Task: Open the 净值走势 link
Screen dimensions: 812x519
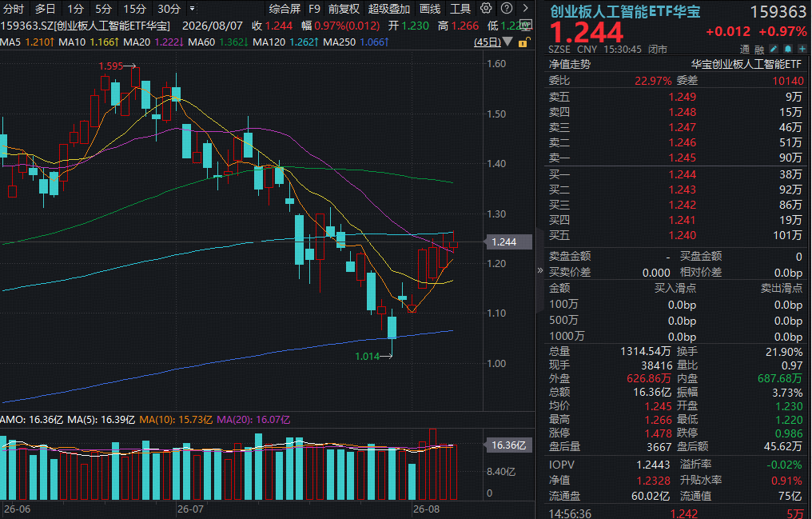Action: (x=570, y=64)
